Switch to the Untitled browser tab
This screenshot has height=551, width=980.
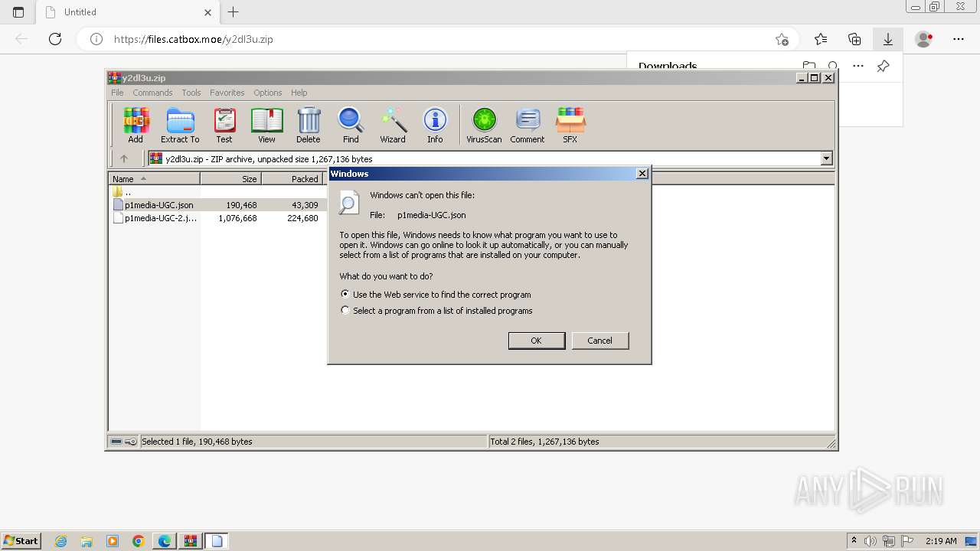(129, 12)
